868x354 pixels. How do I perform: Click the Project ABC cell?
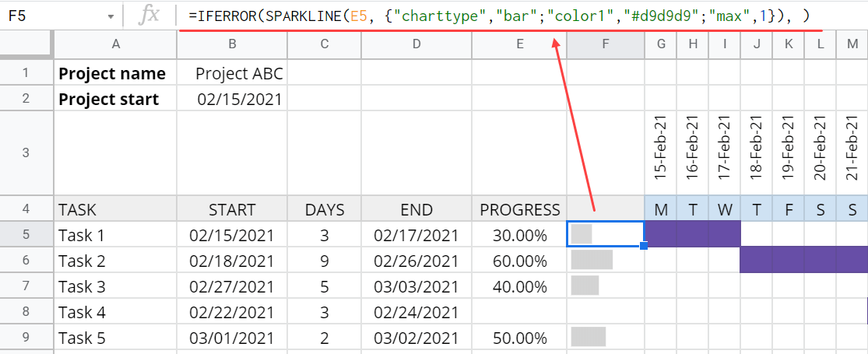point(233,73)
